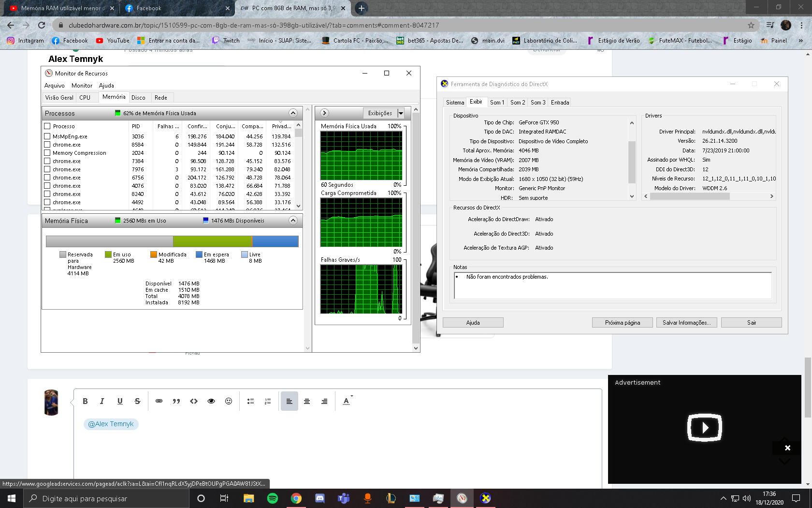Toggle italic formatting in the editor
This screenshot has width=812, height=508.
coord(102,401)
